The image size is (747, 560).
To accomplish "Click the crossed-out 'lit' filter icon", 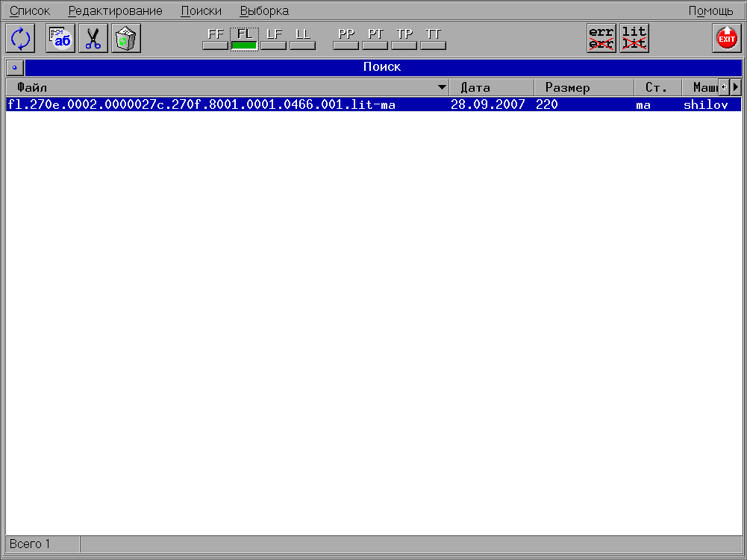I will tap(634, 38).
